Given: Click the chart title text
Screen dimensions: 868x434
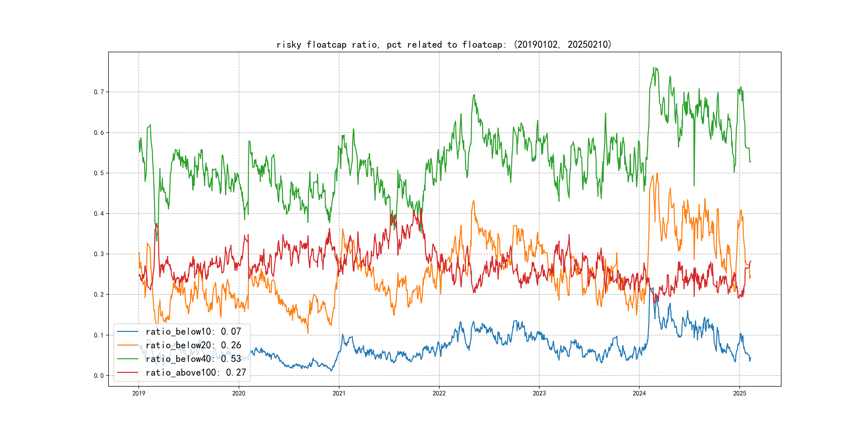Looking at the screenshot, I should tap(444, 44).
